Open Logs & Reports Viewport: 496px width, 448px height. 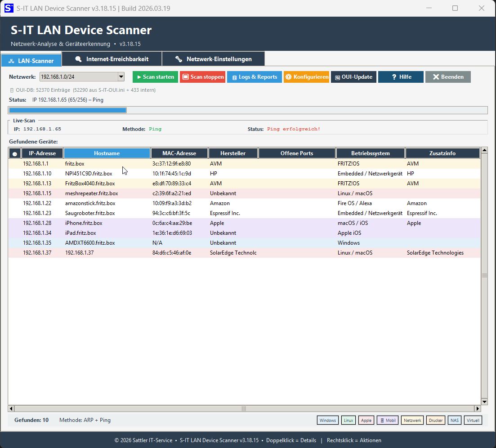tap(255, 77)
